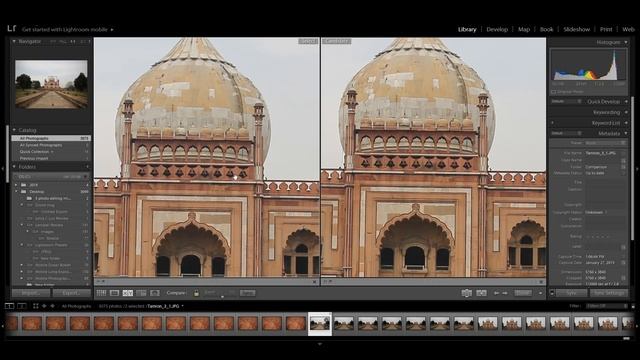Add a new folder with Folders plus icon
The width and height of the screenshot is (640, 360).
(87, 167)
